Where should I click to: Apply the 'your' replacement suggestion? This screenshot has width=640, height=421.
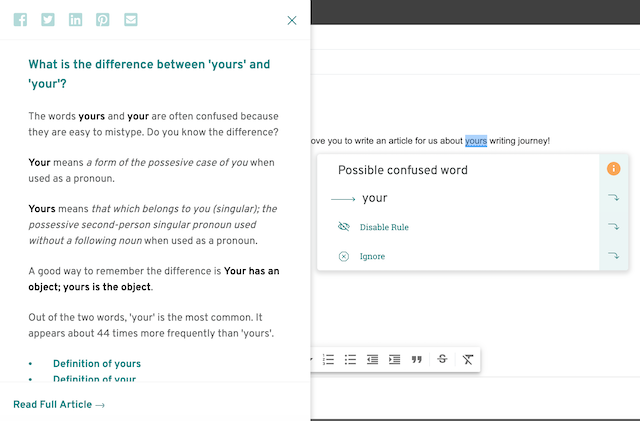point(375,198)
